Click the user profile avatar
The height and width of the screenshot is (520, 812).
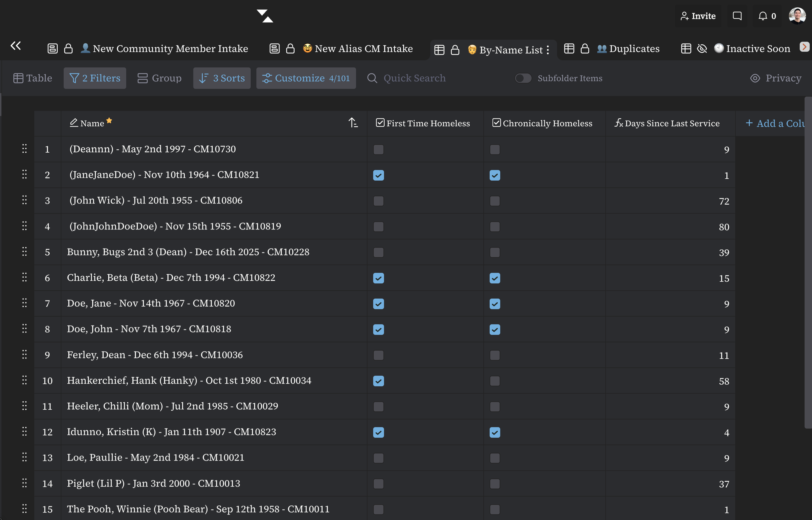[797, 16]
